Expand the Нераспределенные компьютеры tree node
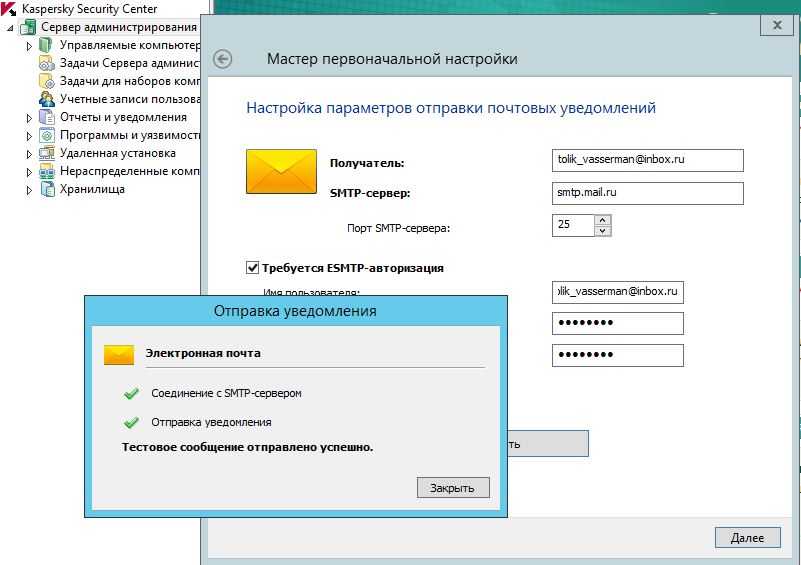801x565 pixels. coord(29,172)
